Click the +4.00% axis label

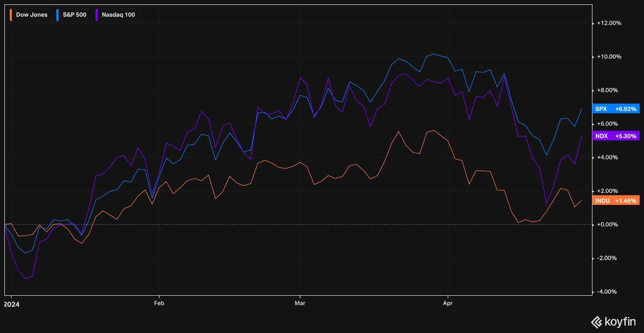(607, 157)
